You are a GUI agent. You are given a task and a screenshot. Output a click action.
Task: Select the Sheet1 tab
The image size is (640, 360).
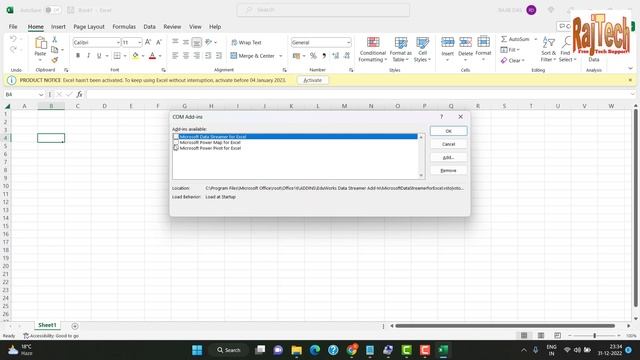point(47,325)
